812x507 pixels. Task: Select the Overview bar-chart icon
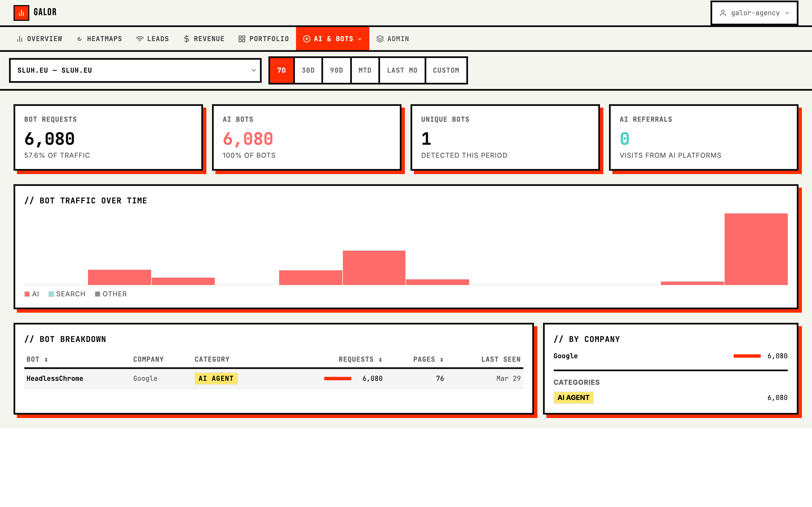pyautogui.click(x=19, y=39)
